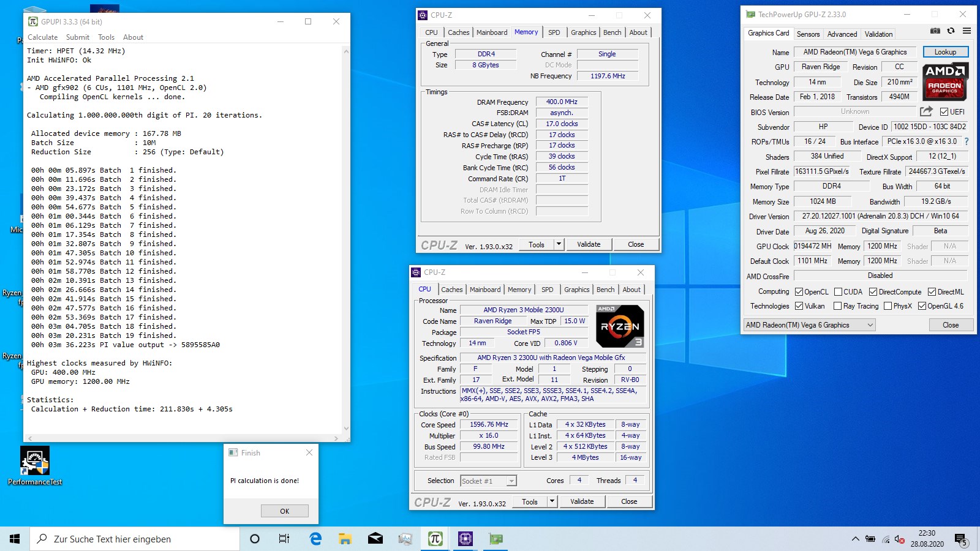Open the Windows Start menu
This screenshot has height=551, width=980.
click(x=15, y=539)
